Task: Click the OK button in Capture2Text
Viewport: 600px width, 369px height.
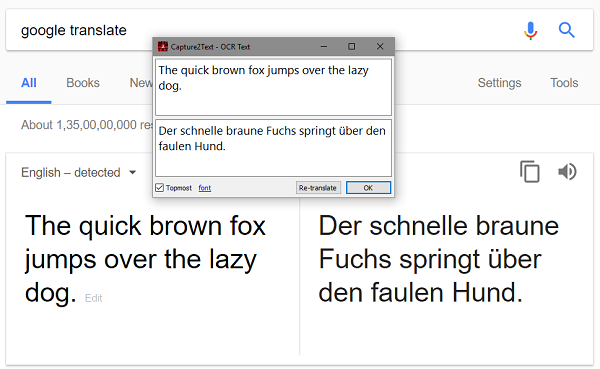Action: coord(368,188)
